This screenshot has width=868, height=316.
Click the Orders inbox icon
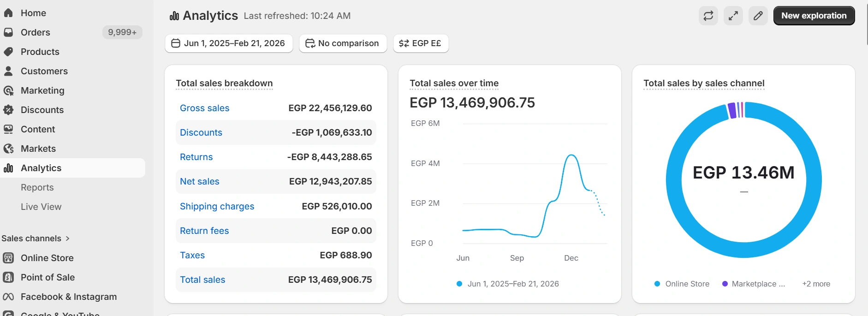pyautogui.click(x=8, y=32)
